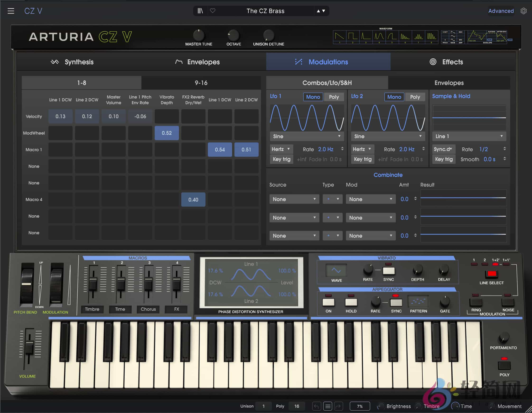Open the preset library browser icon
This screenshot has width=532, height=413.
coord(201,11)
